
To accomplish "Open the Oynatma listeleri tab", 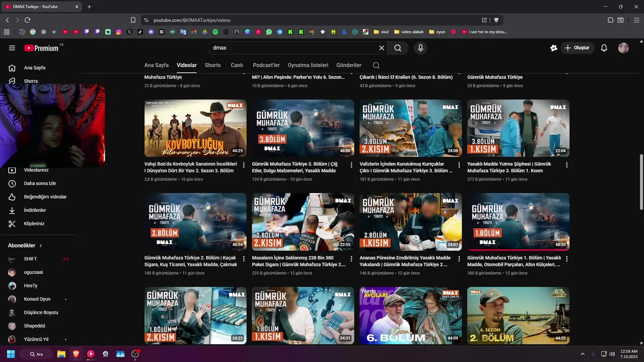I will tap(308, 65).
